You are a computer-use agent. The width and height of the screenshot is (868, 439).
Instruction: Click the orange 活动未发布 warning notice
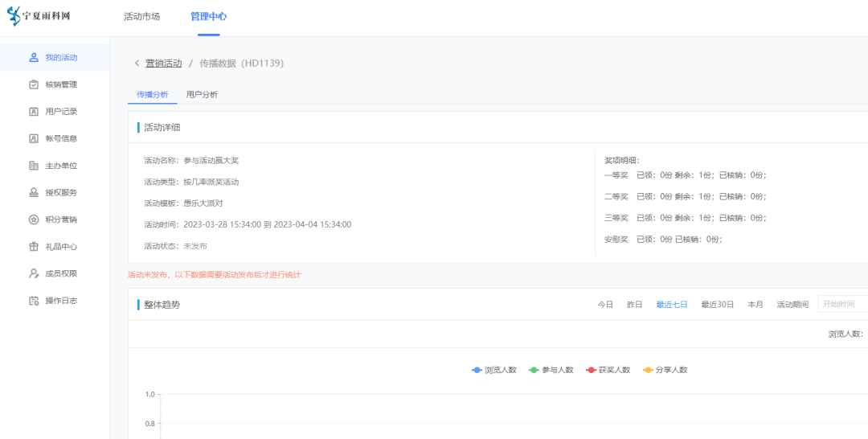pos(215,275)
